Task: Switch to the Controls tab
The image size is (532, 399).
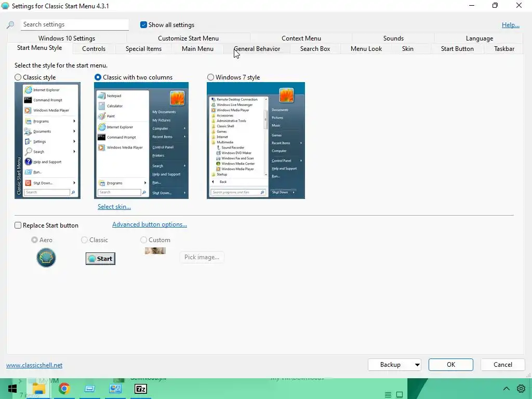Action: tap(94, 49)
